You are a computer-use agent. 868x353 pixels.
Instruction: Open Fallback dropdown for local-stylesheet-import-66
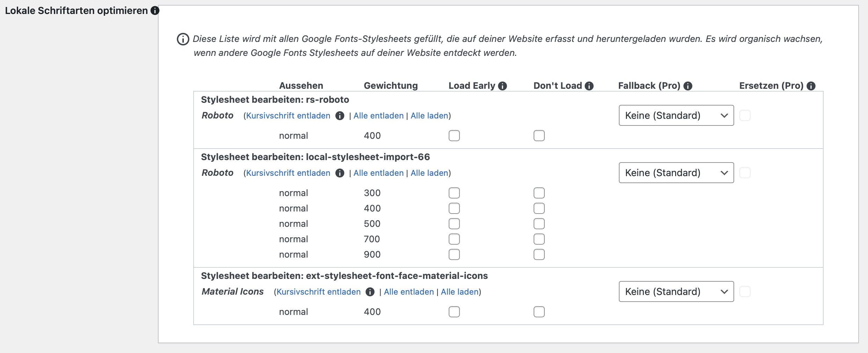[676, 173]
